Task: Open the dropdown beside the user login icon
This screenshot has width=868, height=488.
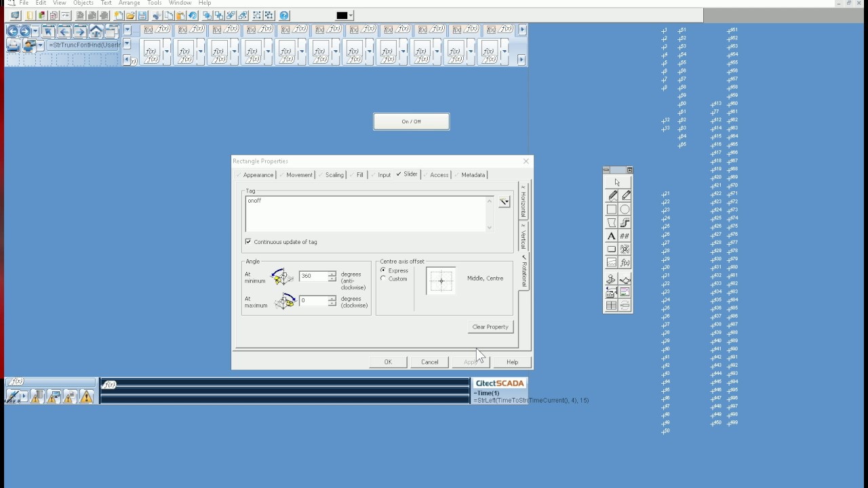Action: 41,45
